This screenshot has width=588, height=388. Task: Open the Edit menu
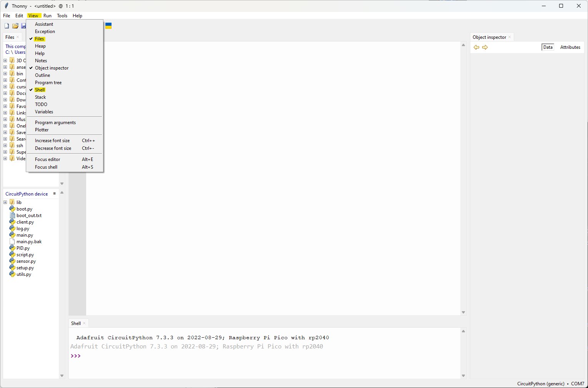(19, 16)
